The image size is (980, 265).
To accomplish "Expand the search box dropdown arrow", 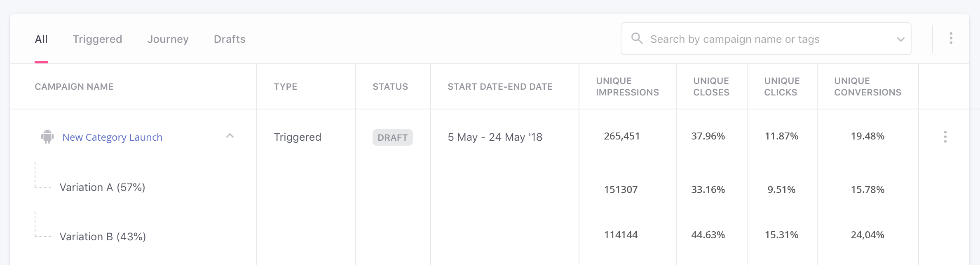I will (x=900, y=40).
